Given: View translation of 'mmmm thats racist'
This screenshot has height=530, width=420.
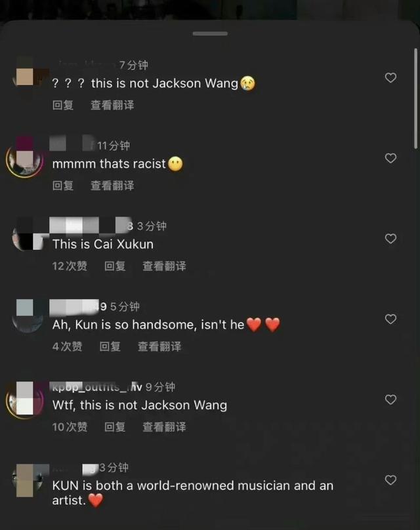Looking at the screenshot, I should click(x=112, y=186).
